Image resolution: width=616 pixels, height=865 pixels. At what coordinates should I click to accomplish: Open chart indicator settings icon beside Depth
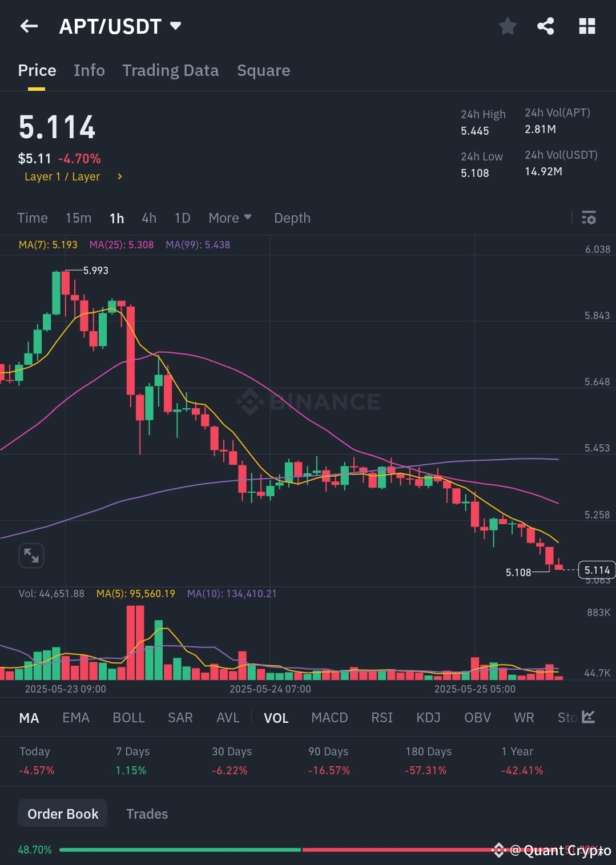tap(589, 218)
